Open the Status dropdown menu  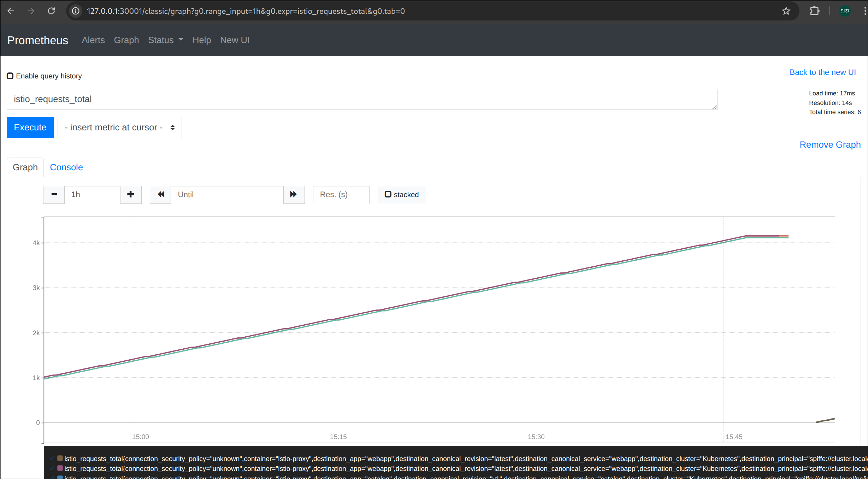click(x=166, y=40)
